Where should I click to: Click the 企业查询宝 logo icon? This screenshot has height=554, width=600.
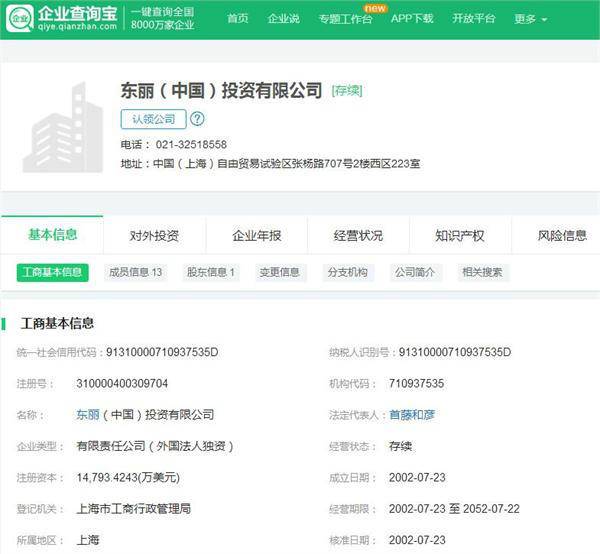20,18
